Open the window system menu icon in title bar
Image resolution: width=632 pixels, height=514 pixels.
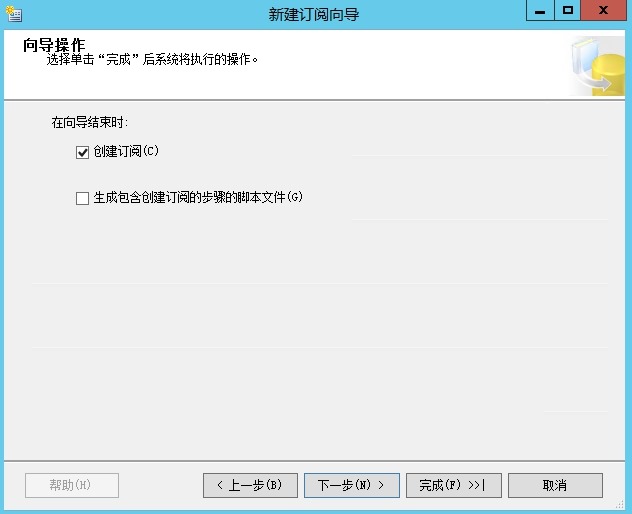point(14,14)
